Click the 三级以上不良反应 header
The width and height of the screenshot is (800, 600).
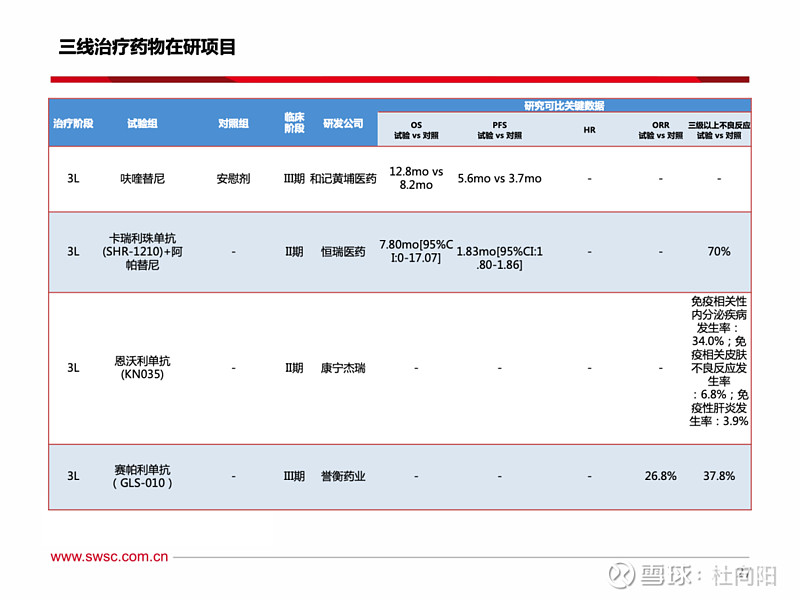[719, 130]
